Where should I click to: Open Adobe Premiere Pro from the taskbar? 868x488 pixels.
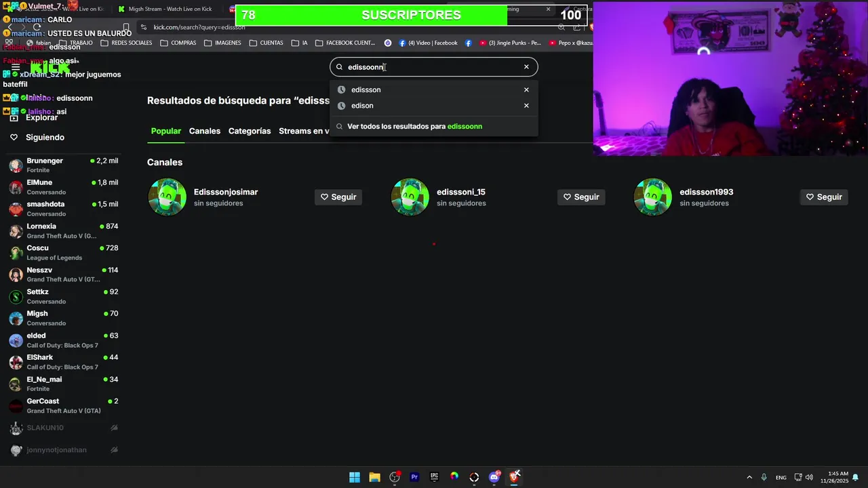[414, 477]
